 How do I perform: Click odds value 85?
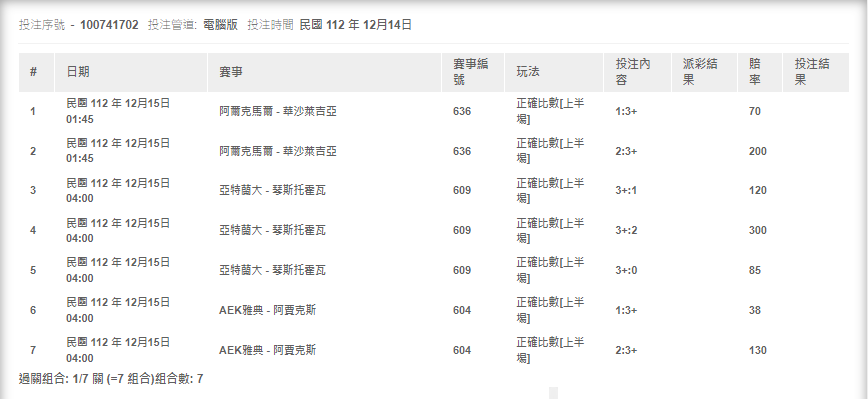click(x=755, y=270)
